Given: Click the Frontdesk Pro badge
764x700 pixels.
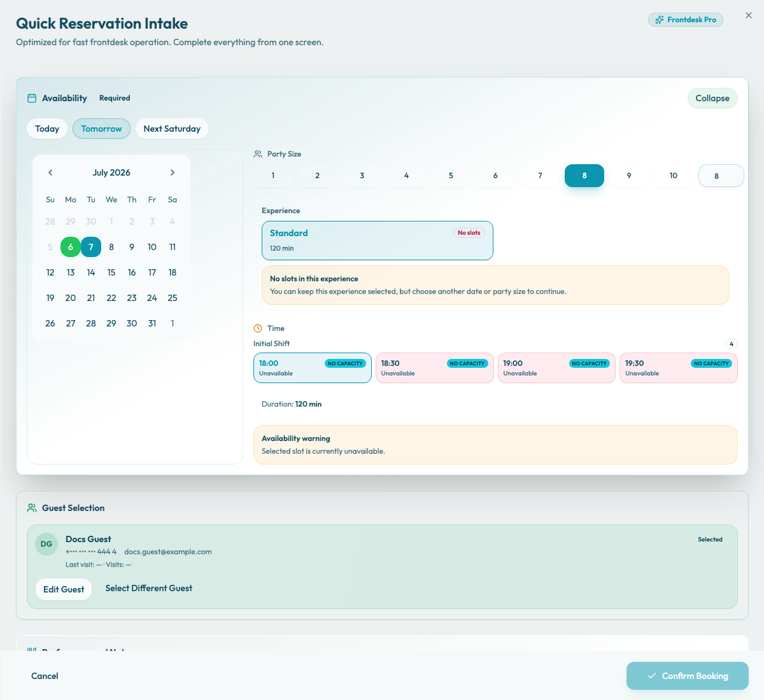Looking at the screenshot, I should pyautogui.click(x=686, y=20).
